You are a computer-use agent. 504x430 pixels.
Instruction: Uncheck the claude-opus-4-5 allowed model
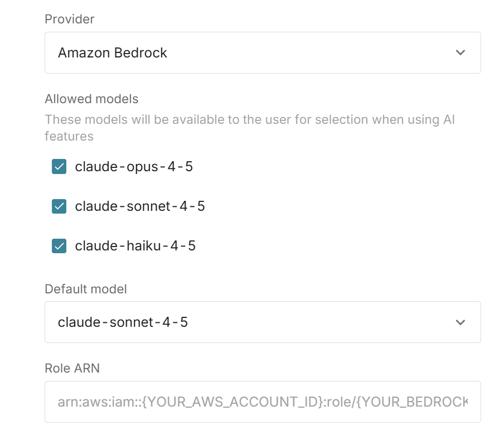pos(59,167)
